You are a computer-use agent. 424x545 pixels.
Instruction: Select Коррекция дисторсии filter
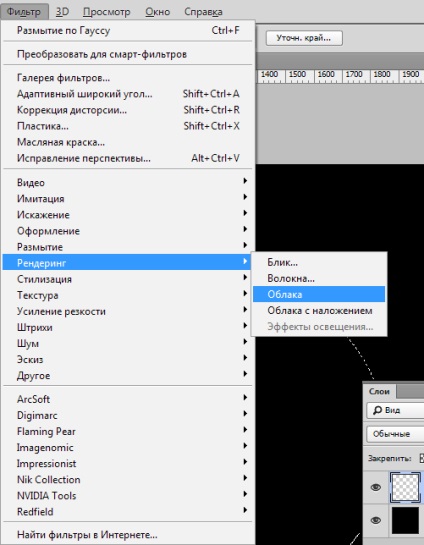[128, 110]
